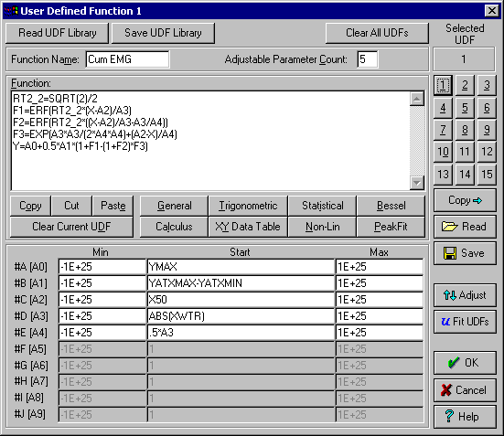Click the A3 Start field ABS(XWTR)

(x=241, y=316)
